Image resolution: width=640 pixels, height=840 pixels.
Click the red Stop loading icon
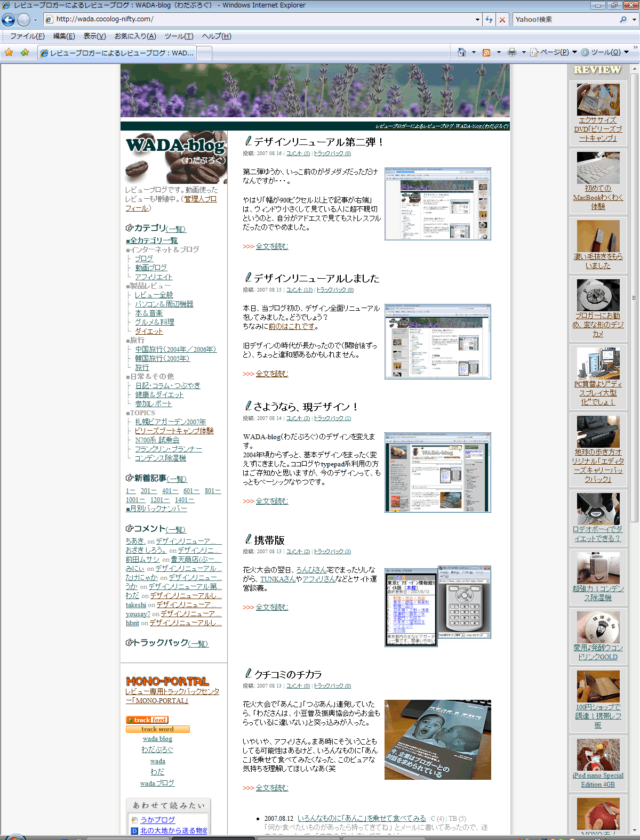point(502,20)
